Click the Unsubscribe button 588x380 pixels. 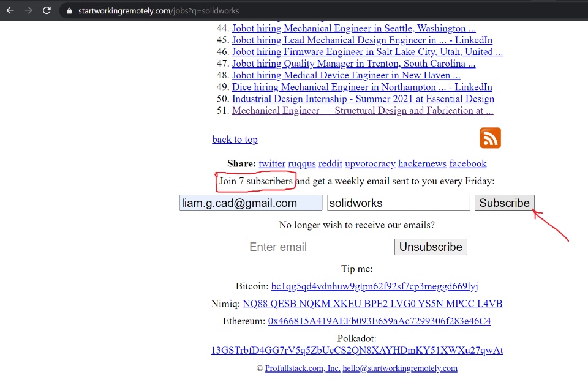click(x=431, y=247)
